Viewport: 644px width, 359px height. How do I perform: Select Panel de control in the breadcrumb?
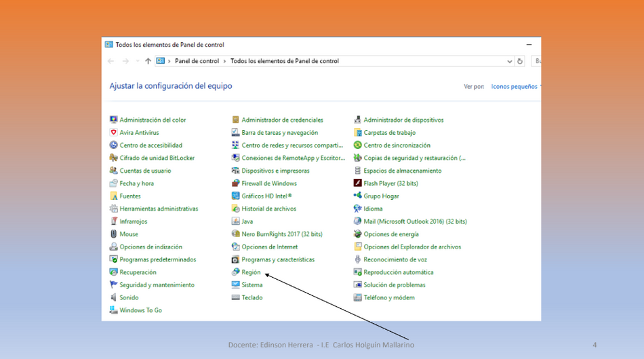pos(197,61)
